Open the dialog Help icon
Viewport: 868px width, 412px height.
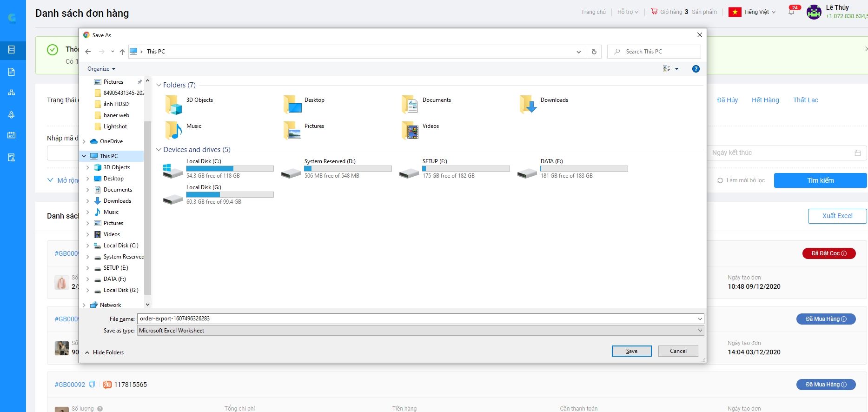pyautogui.click(x=696, y=69)
